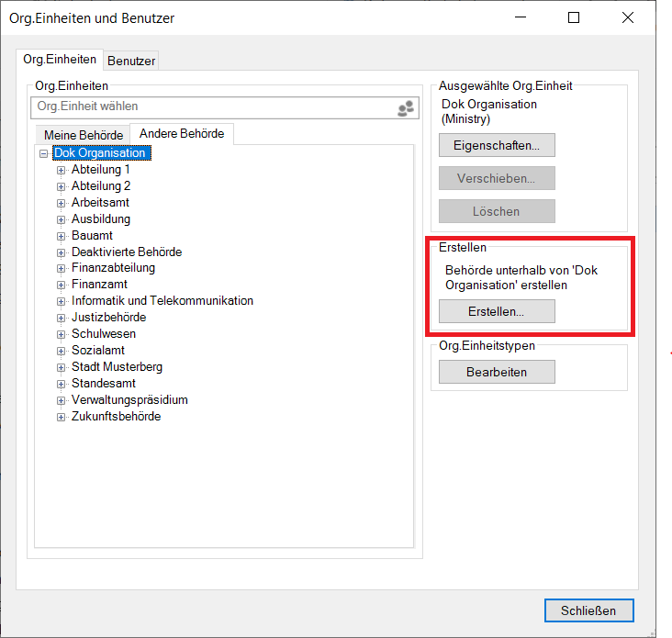Collapse the Dok Organisation root node
The width and height of the screenshot is (672, 638).
(x=44, y=153)
